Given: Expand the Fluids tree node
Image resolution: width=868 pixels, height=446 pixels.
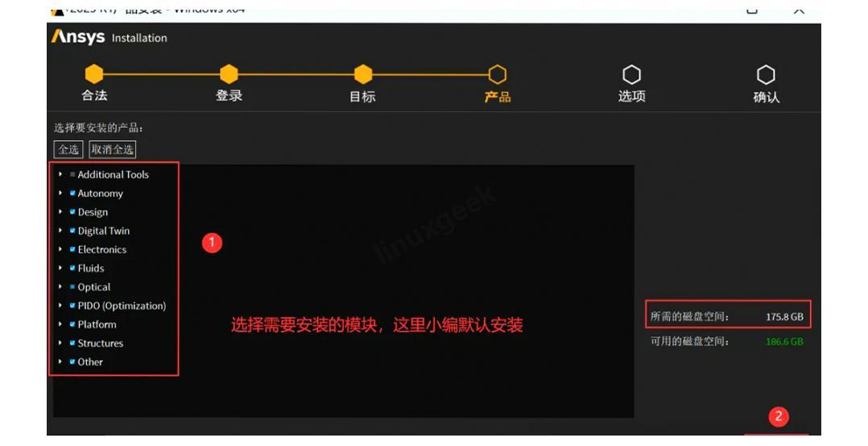Looking at the screenshot, I should coord(60,268).
